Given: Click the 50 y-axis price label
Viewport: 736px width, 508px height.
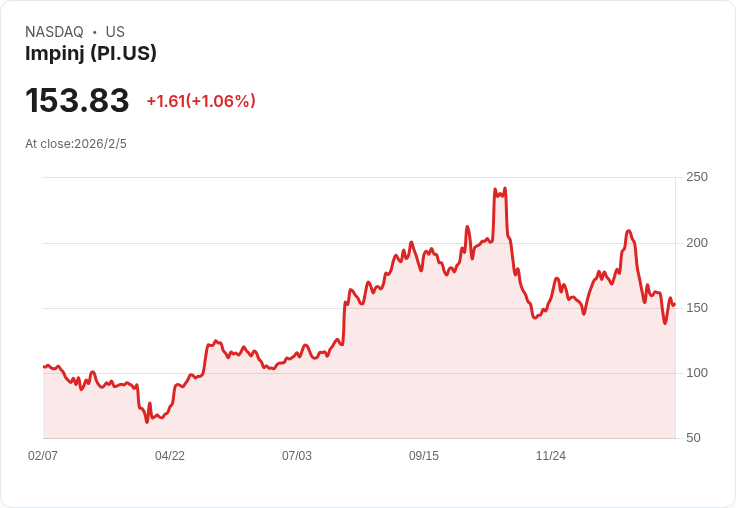Looking at the screenshot, I should (x=693, y=438).
